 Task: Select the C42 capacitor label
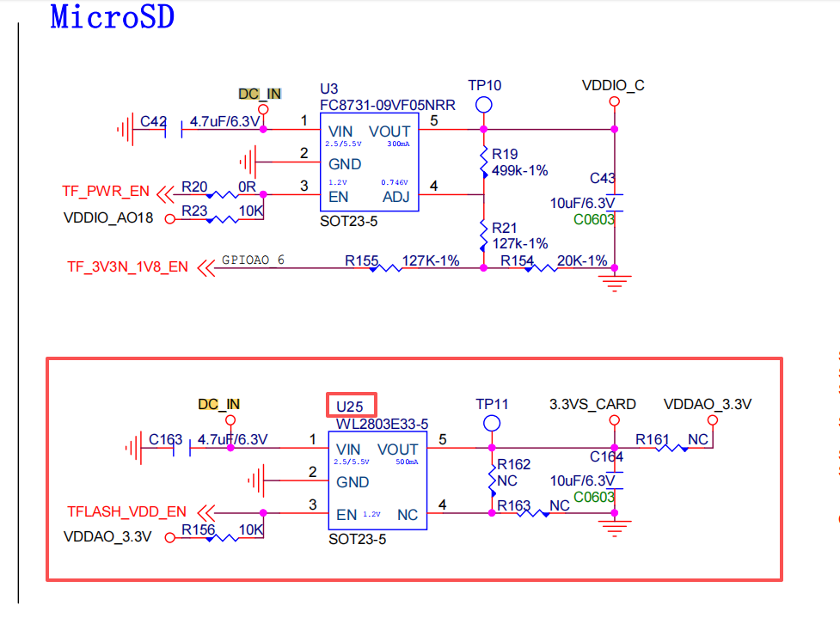pos(153,121)
